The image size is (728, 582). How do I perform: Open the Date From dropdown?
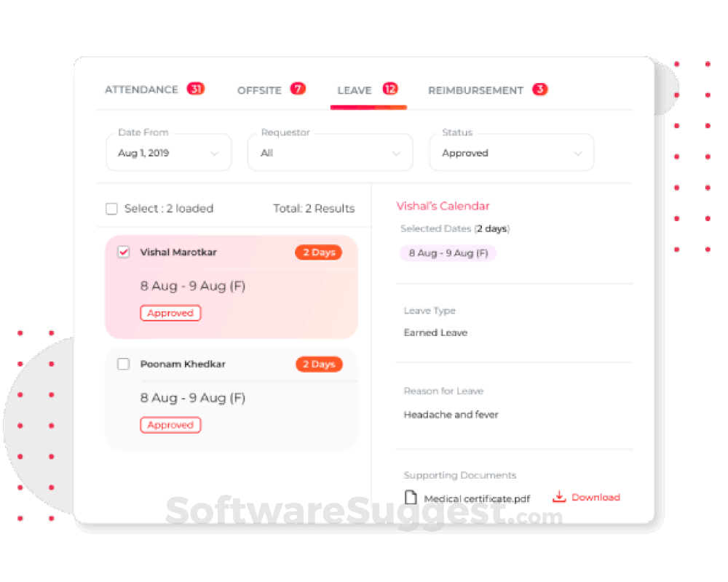169,153
